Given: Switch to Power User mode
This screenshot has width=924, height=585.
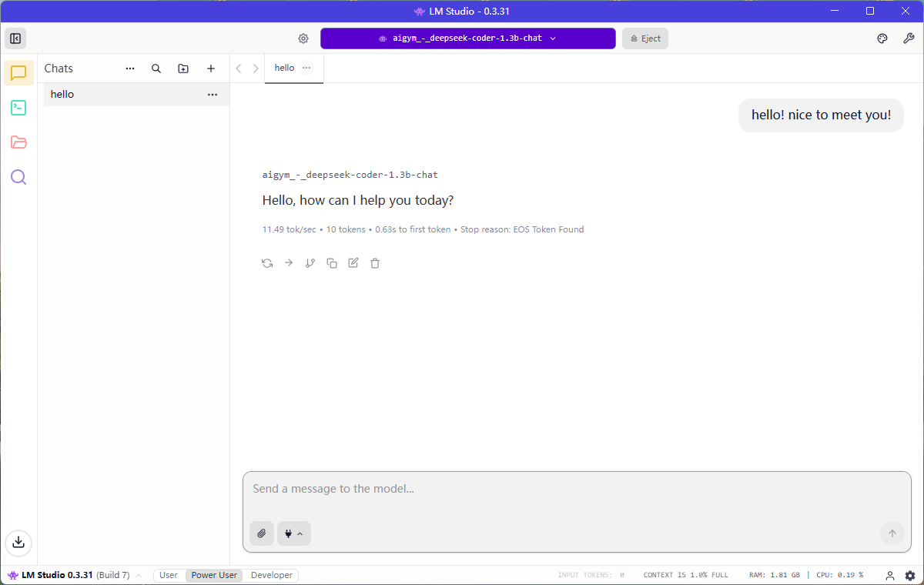Looking at the screenshot, I should pos(214,575).
